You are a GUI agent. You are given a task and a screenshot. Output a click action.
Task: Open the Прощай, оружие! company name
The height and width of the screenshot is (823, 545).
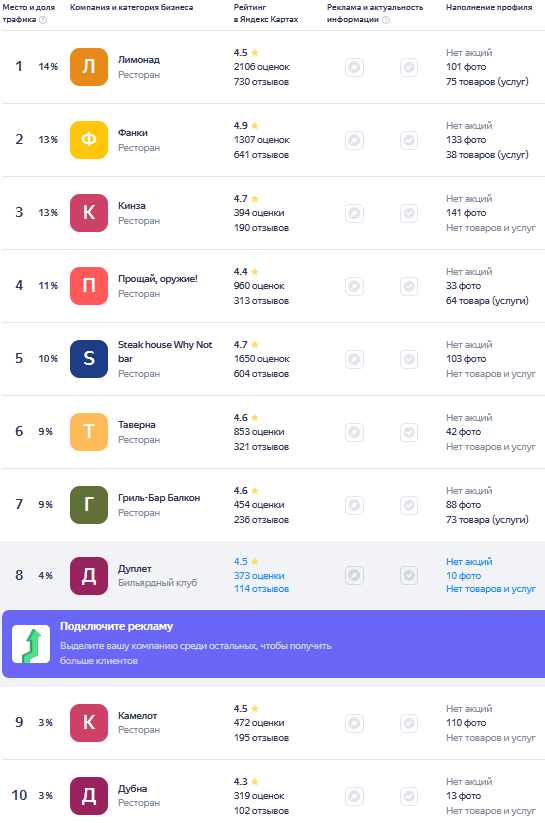pos(158,279)
